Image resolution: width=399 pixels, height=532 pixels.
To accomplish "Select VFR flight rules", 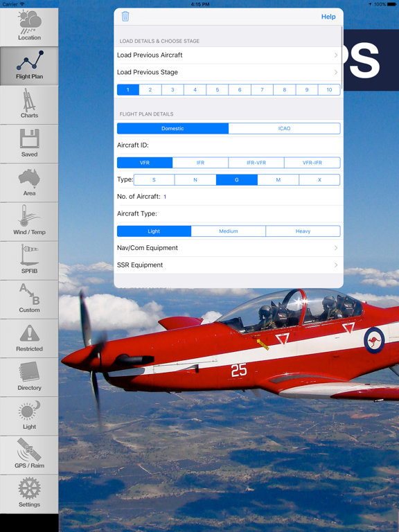I will (145, 163).
